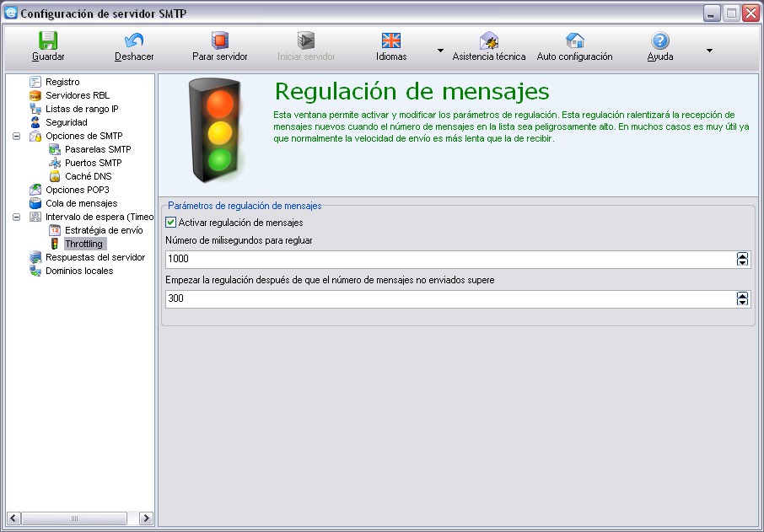The width and height of the screenshot is (764, 532).
Task: Click the Deshacer button label
Action: click(134, 56)
